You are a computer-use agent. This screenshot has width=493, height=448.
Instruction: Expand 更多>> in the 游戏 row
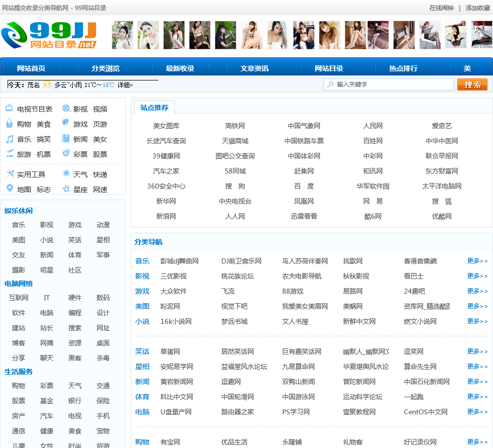pyautogui.click(x=477, y=291)
